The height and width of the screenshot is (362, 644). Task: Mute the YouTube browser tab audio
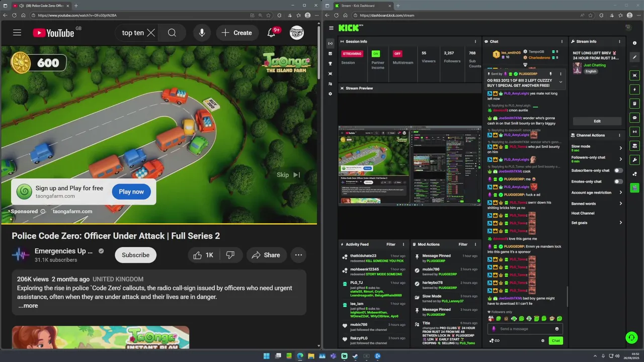point(22,6)
